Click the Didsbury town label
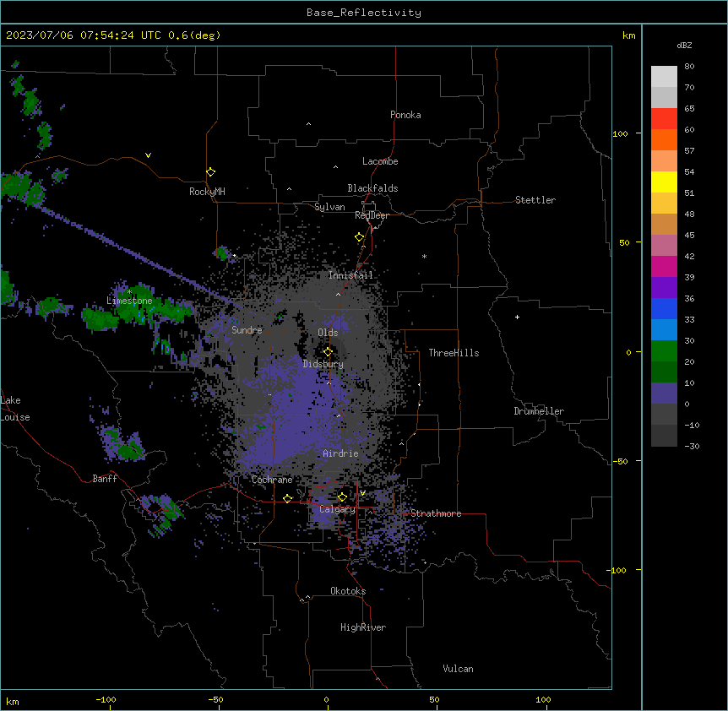The height and width of the screenshot is (711, 728). [323, 364]
